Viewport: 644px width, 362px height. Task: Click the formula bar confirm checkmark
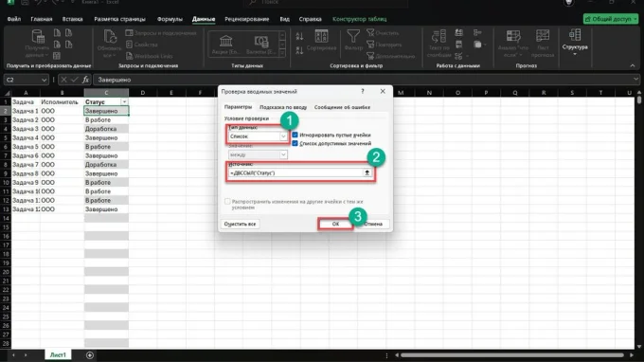tap(74, 80)
